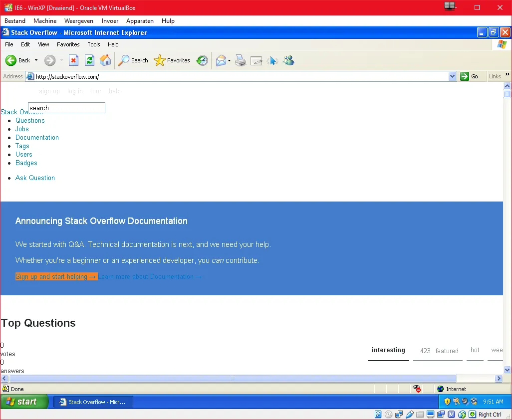Image resolution: width=512 pixels, height=420 pixels.
Task: Click the page icon in address bar
Action: click(30, 77)
